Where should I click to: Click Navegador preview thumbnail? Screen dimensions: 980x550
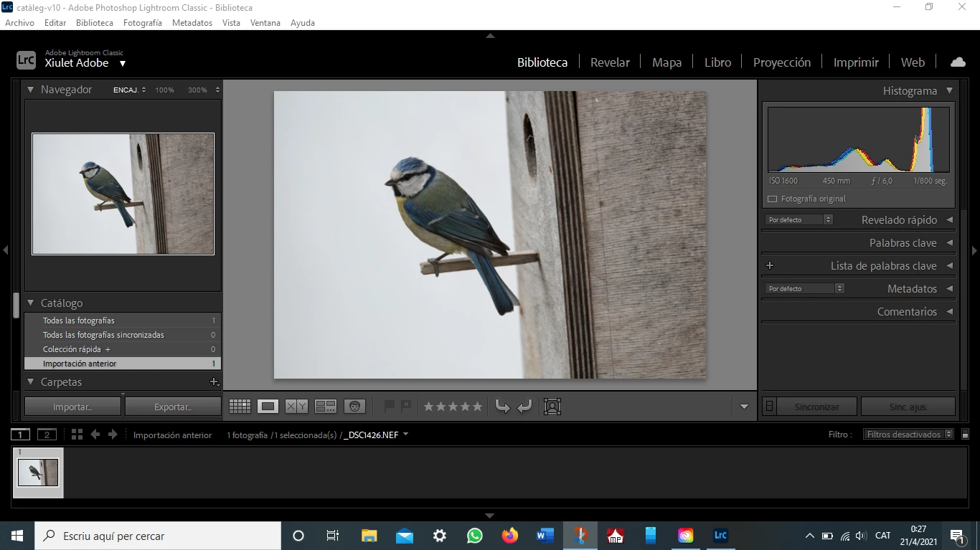point(123,194)
